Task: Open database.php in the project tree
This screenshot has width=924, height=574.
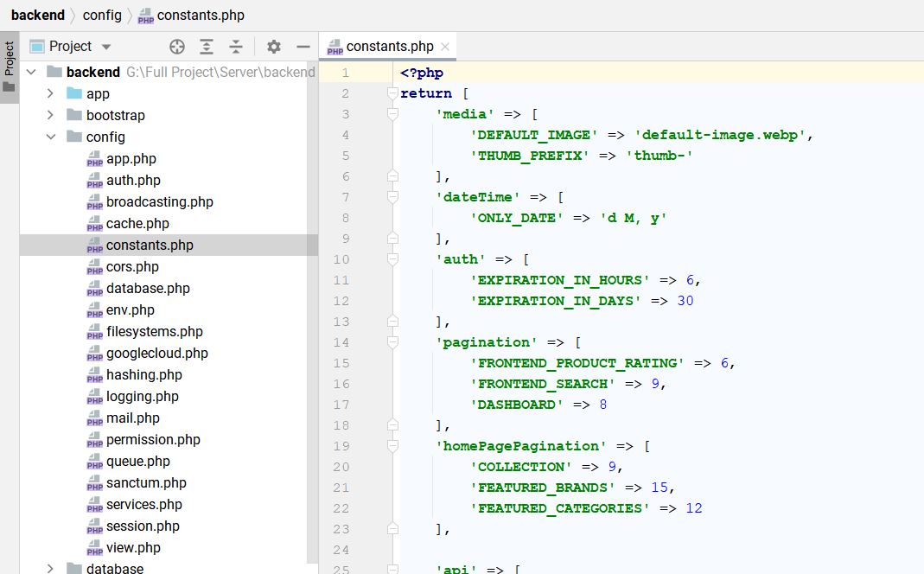Action: pyautogui.click(x=148, y=288)
